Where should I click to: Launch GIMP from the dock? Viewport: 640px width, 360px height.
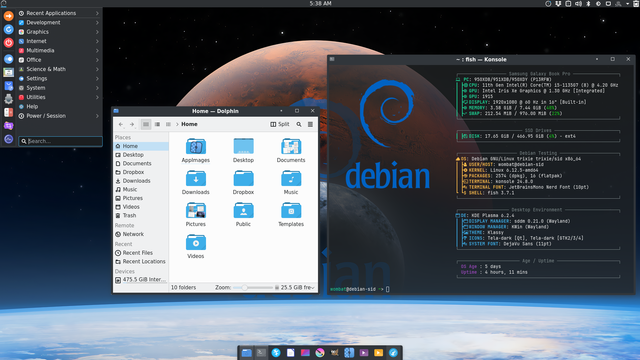[x=335, y=353]
